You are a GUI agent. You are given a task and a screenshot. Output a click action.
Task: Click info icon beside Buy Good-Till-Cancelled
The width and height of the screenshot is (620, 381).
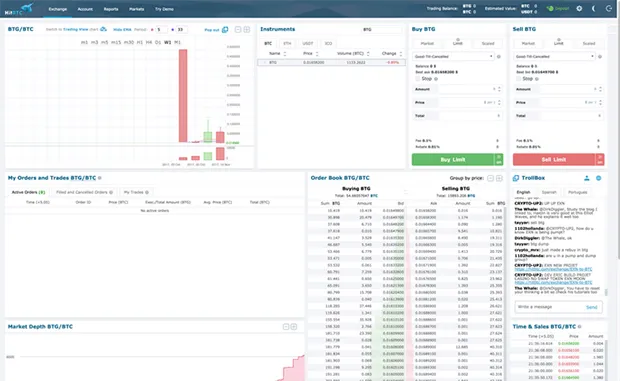pyautogui.click(x=499, y=57)
